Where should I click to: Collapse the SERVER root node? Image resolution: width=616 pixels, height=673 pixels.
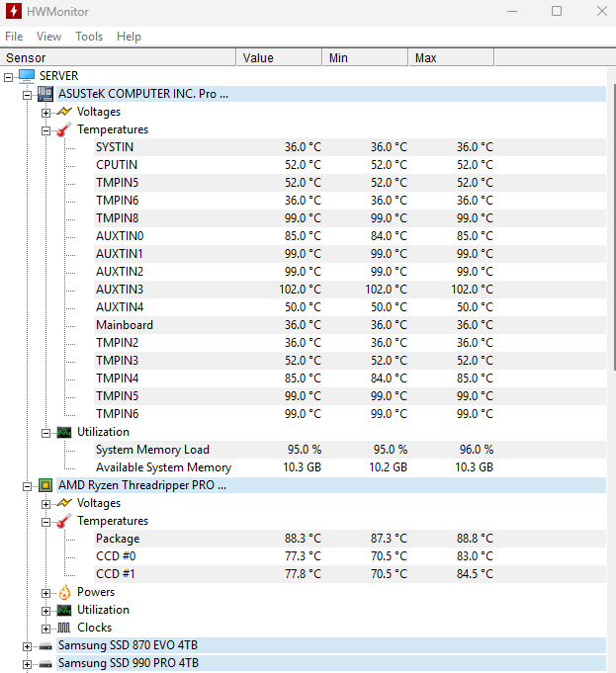(x=8, y=77)
